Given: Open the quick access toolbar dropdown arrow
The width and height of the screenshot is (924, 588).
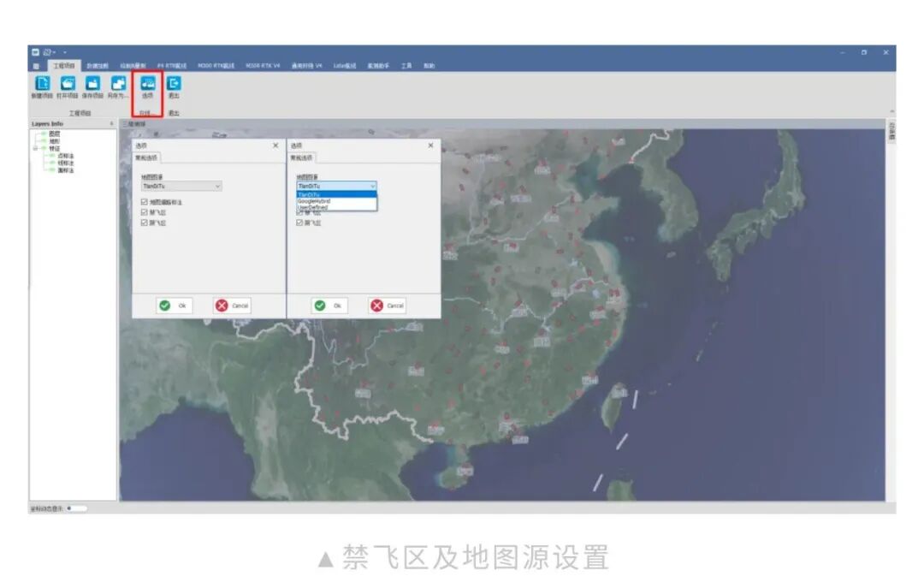Looking at the screenshot, I should (x=65, y=52).
